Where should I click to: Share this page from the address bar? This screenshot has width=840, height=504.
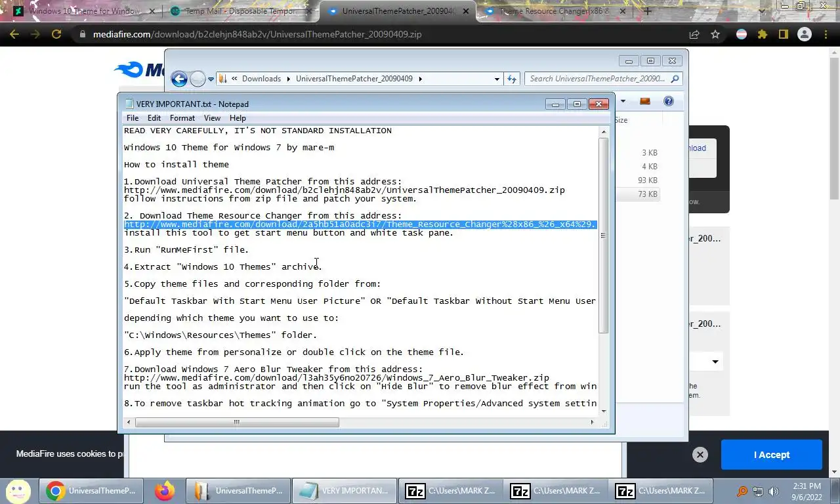click(x=694, y=35)
